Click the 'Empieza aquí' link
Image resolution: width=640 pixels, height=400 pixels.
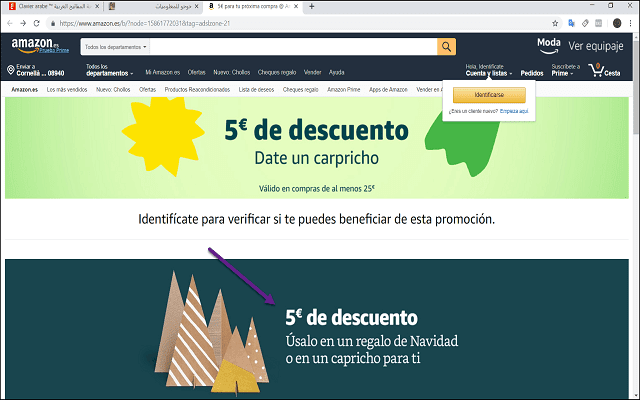click(x=514, y=111)
